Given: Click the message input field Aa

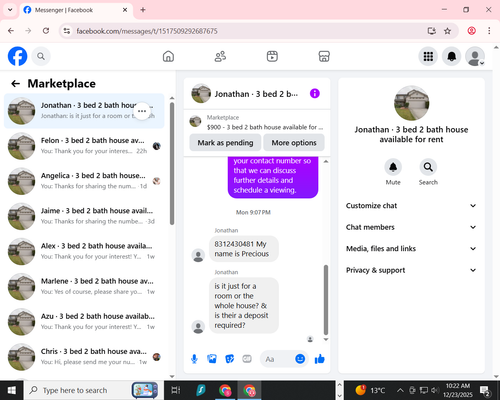Looking at the screenshot, I should click(277, 359).
